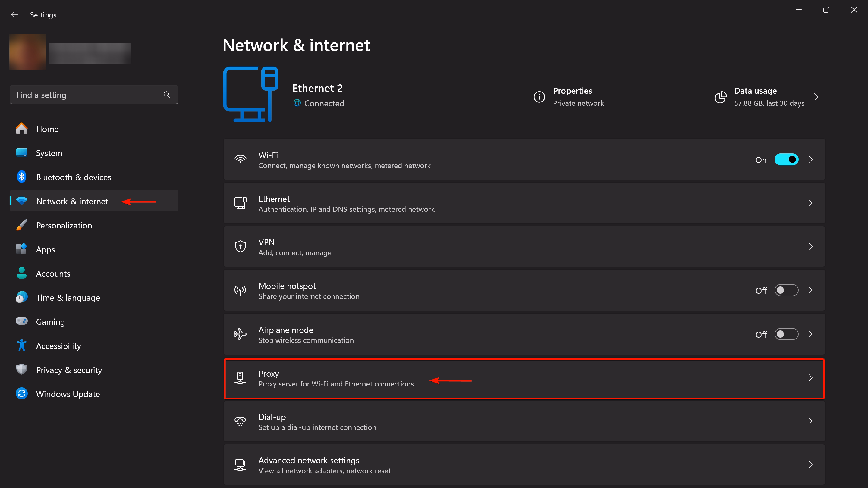The height and width of the screenshot is (488, 868).
Task: Expand the Dial-up chevron
Action: tap(811, 421)
